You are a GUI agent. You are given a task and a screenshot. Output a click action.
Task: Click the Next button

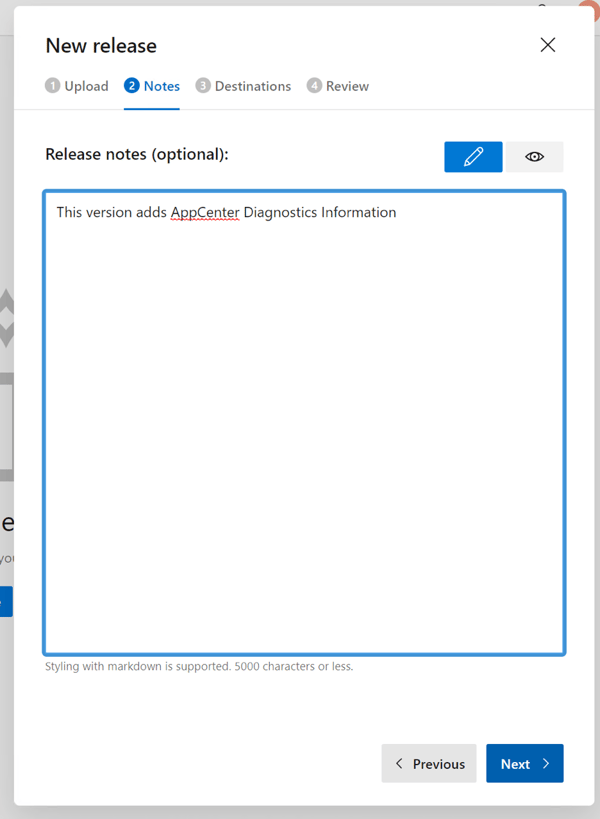524,763
